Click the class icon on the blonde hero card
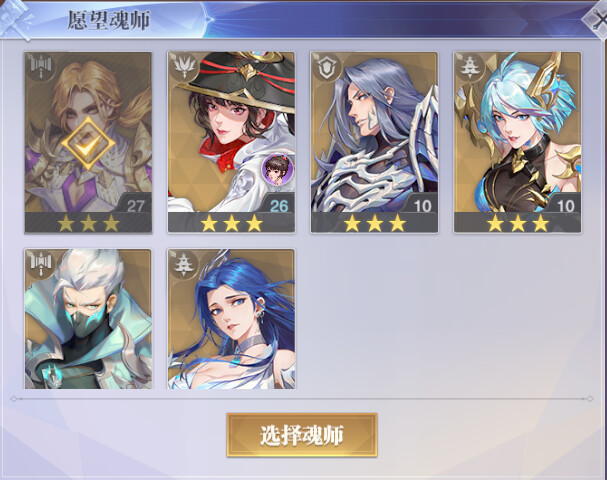Screen dimensions: 607x480 41,67
